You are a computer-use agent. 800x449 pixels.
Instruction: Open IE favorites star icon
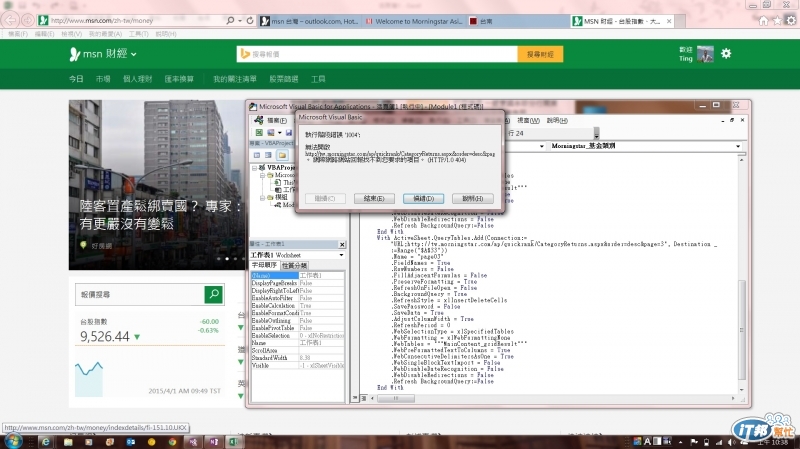click(x=777, y=20)
